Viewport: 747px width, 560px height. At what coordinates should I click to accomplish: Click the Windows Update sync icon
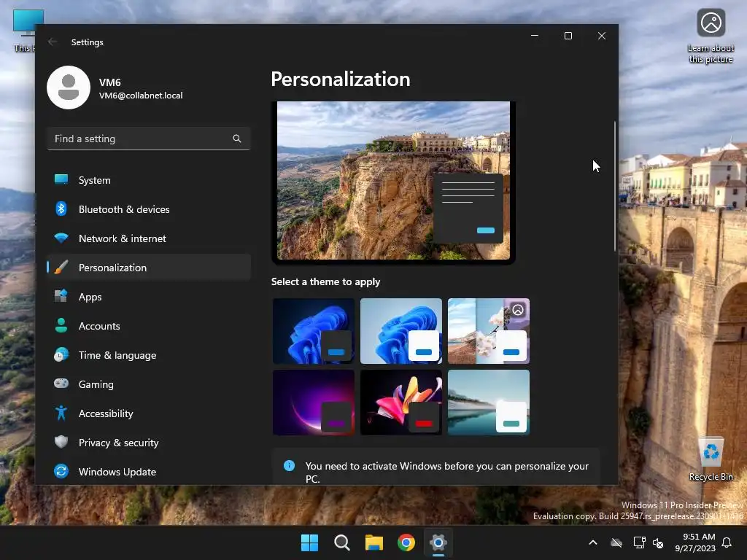(61, 471)
